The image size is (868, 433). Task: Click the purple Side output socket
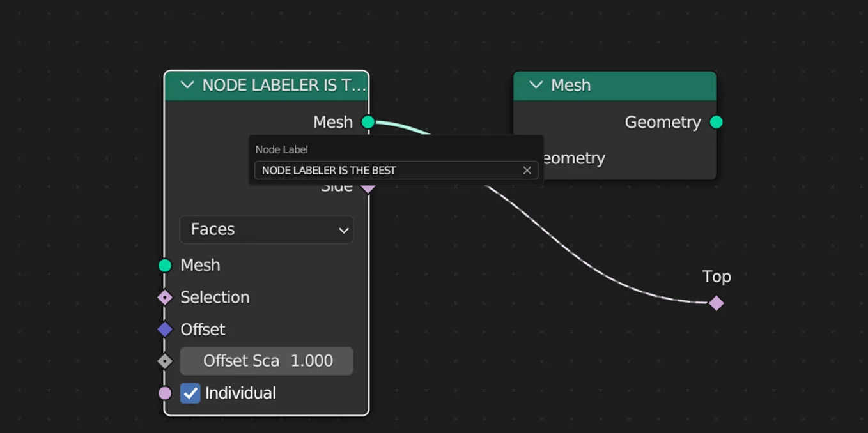click(x=368, y=187)
